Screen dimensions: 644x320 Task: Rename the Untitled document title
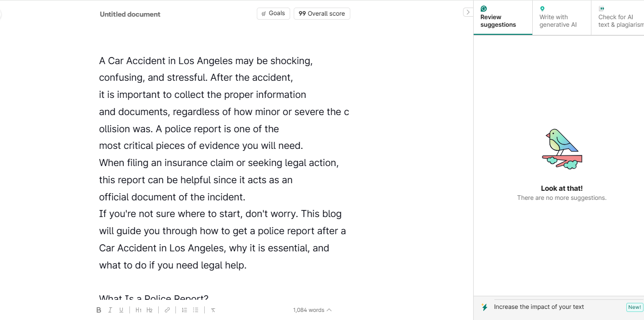point(130,14)
